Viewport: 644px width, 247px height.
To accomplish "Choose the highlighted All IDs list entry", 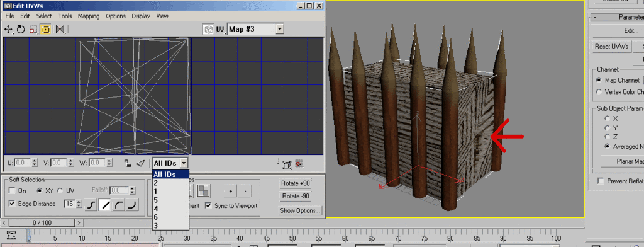I will coord(170,174).
